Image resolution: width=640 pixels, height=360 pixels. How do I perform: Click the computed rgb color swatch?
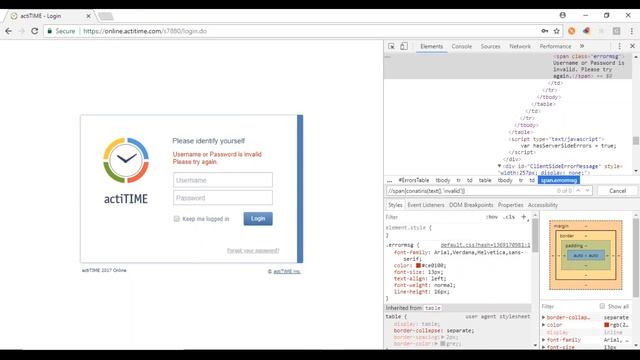pyautogui.click(x=607, y=325)
